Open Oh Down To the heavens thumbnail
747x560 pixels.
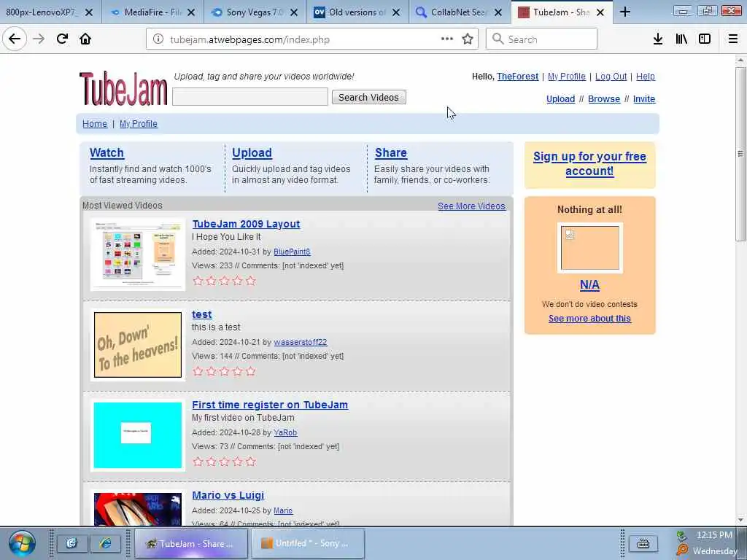[138, 345]
